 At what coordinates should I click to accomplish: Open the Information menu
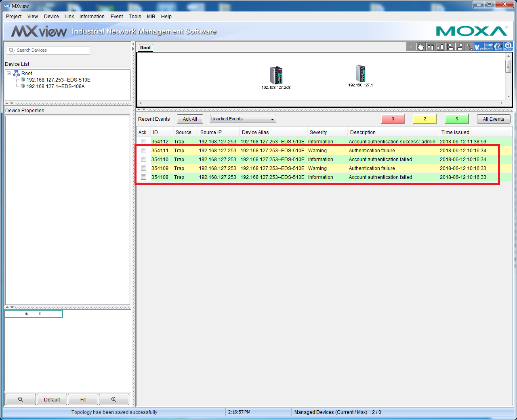pos(92,17)
